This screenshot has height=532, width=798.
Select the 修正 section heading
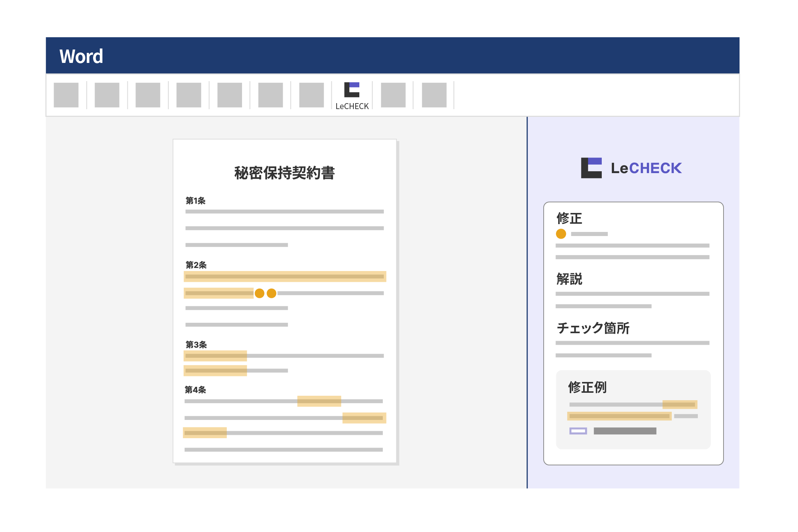[x=569, y=218]
